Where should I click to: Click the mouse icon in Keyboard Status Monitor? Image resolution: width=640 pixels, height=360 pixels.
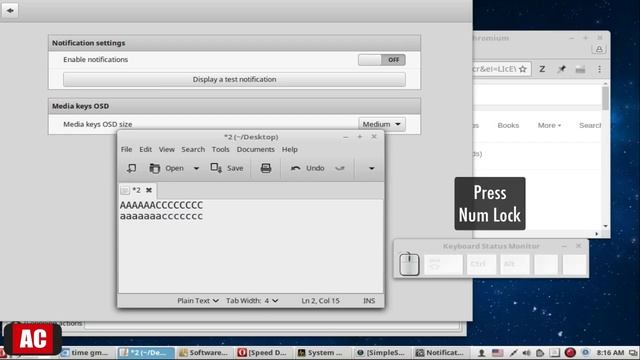pyautogui.click(x=409, y=264)
